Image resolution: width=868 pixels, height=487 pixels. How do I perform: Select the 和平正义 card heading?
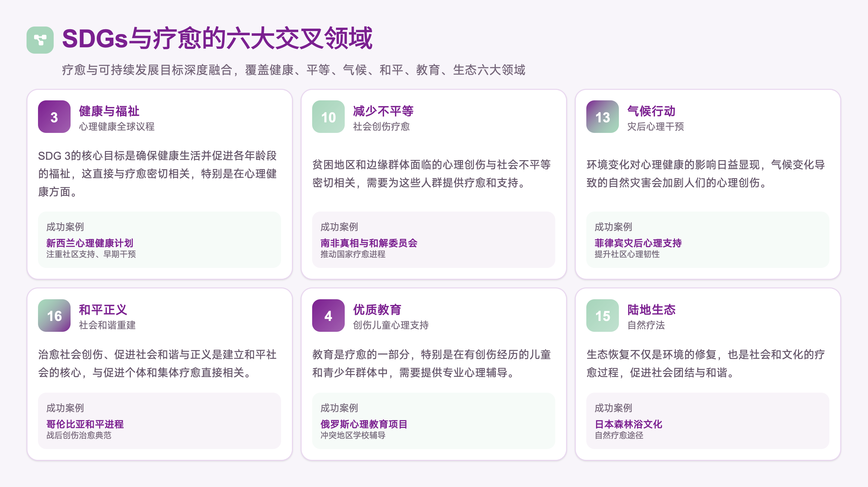pyautogui.click(x=103, y=309)
